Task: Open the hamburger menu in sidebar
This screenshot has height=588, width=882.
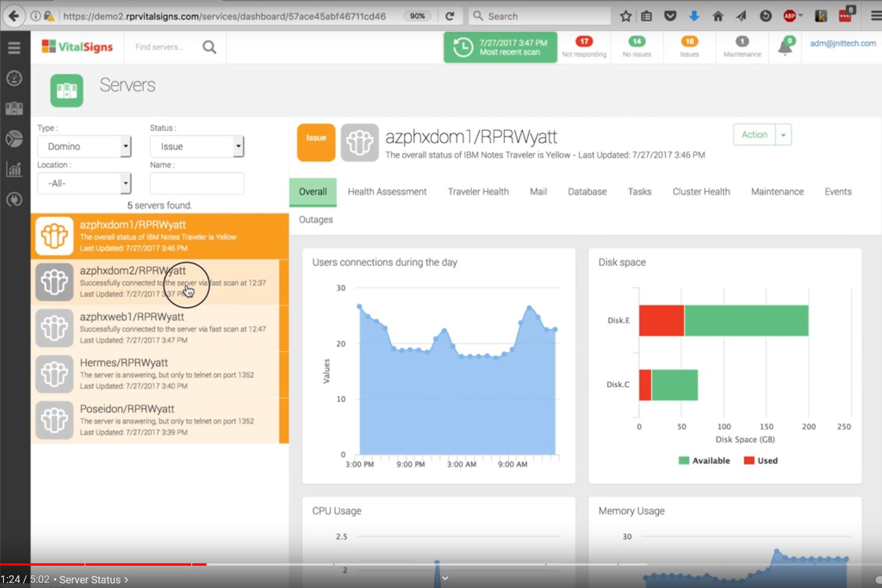Action: tap(14, 48)
